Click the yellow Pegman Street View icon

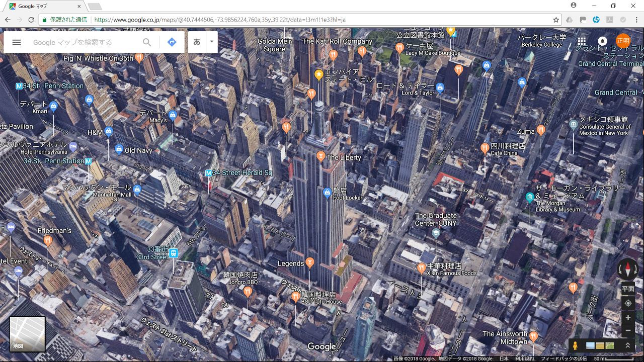pyautogui.click(x=575, y=346)
